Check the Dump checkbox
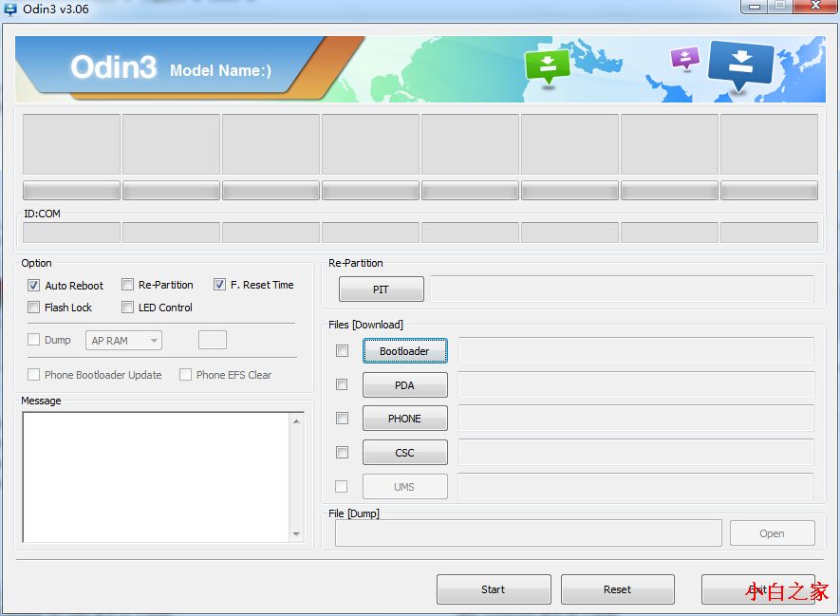Image resolution: width=840 pixels, height=616 pixels. [34, 340]
